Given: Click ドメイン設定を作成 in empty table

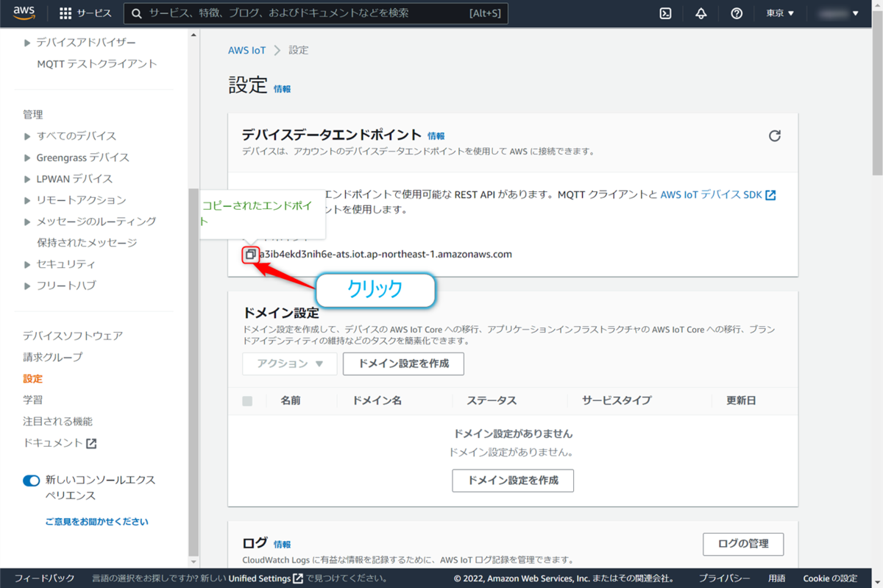Looking at the screenshot, I should tap(513, 481).
